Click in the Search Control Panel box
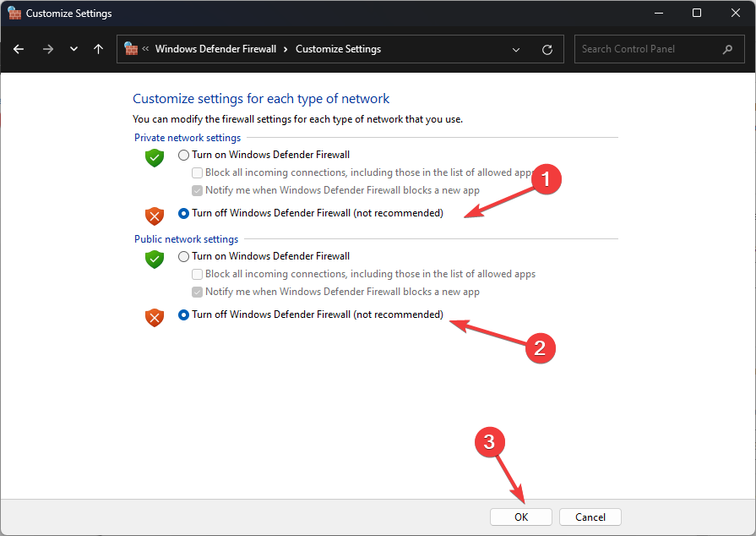Screen dimensions: 756x536 tap(659, 49)
